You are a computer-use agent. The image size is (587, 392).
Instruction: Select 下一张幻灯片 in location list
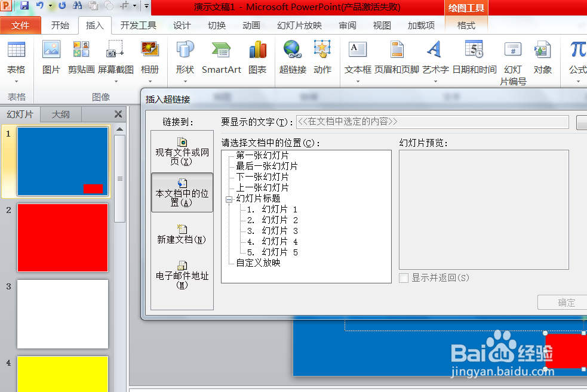(x=262, y=177)
